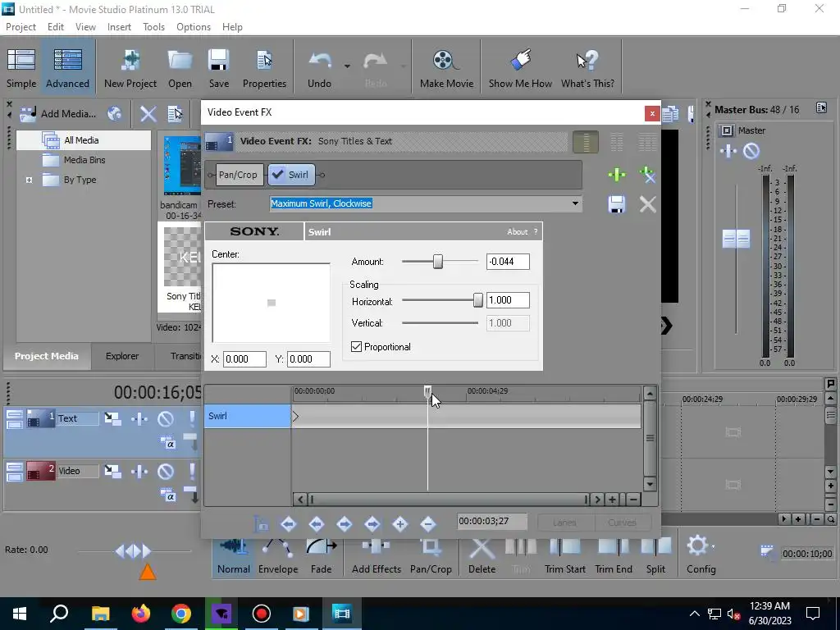Open the Insert menu

coord(119,27)
